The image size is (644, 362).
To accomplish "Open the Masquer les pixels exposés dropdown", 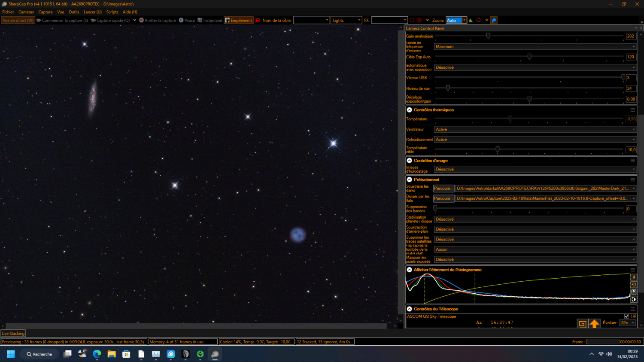I will (x=535, y=259).
